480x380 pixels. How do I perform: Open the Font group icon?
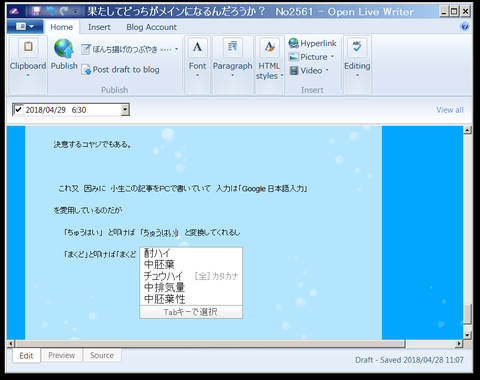click(197, 47)
